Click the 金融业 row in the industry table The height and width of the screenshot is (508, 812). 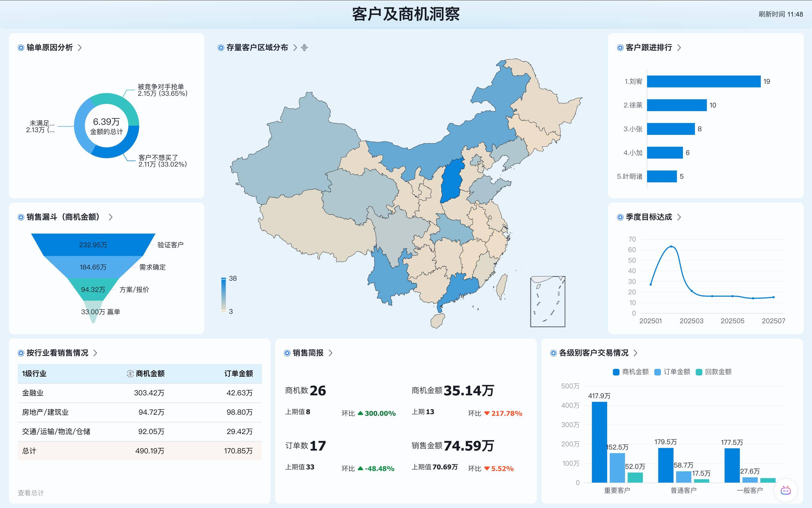(33, 393)
